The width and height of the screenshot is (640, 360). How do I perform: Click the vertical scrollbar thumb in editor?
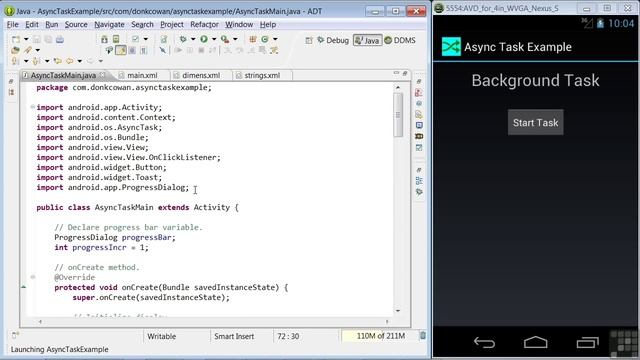398,115
